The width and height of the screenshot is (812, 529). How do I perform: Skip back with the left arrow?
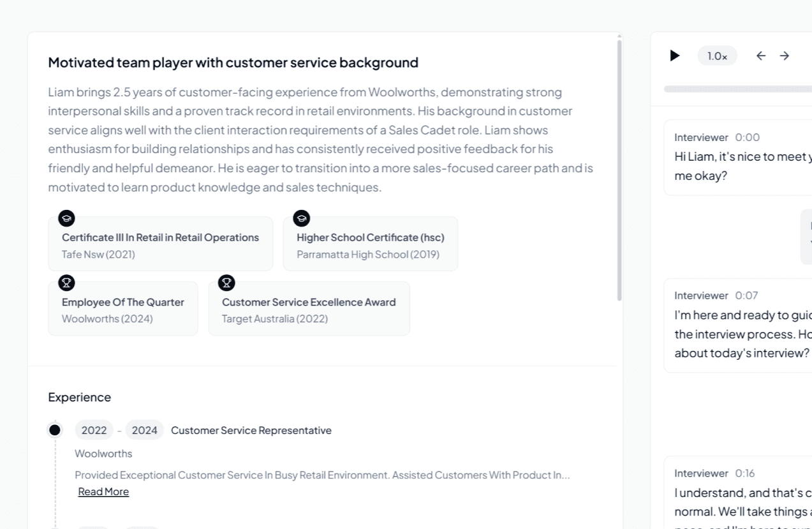761,56
